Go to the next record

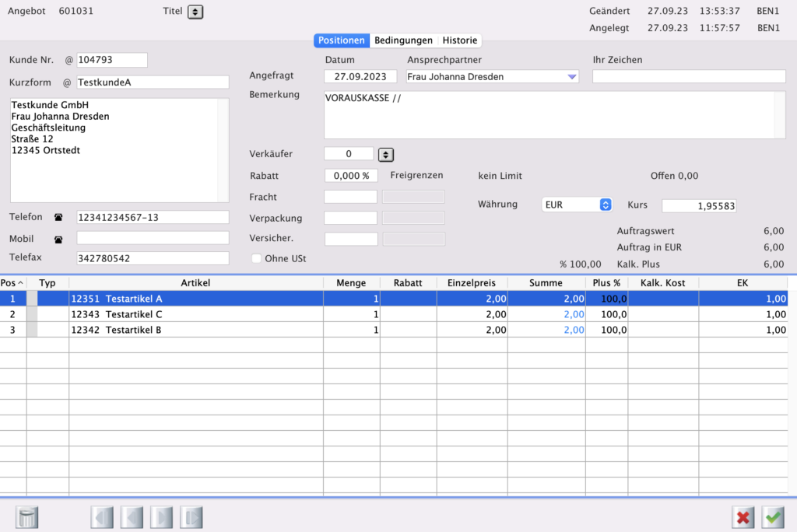pyautogui.click(x=162, y=517)
